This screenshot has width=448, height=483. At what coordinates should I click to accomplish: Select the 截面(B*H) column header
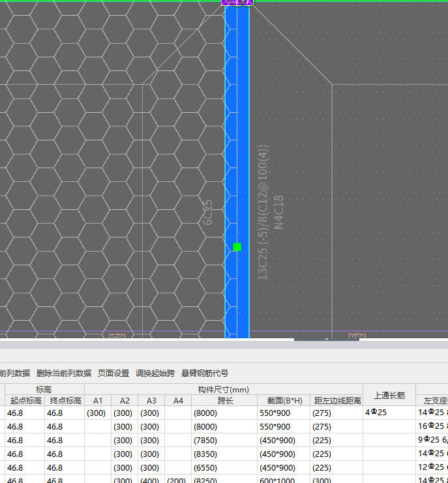284,401
